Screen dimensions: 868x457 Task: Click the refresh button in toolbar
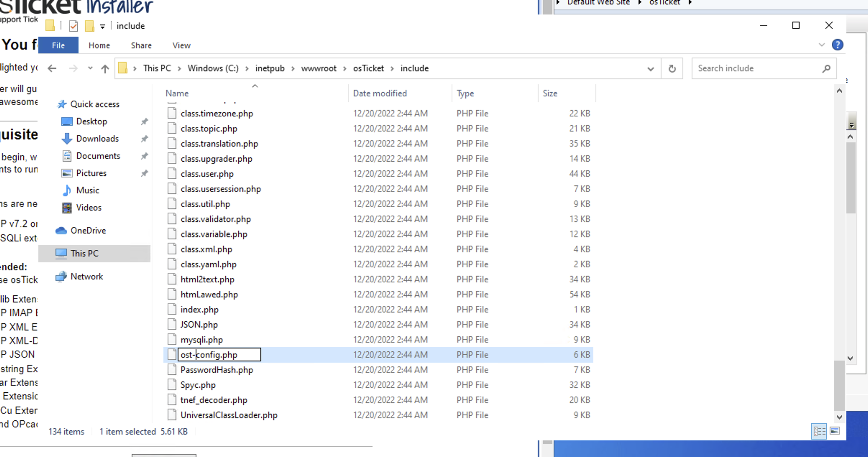click(x=672, y=68)
